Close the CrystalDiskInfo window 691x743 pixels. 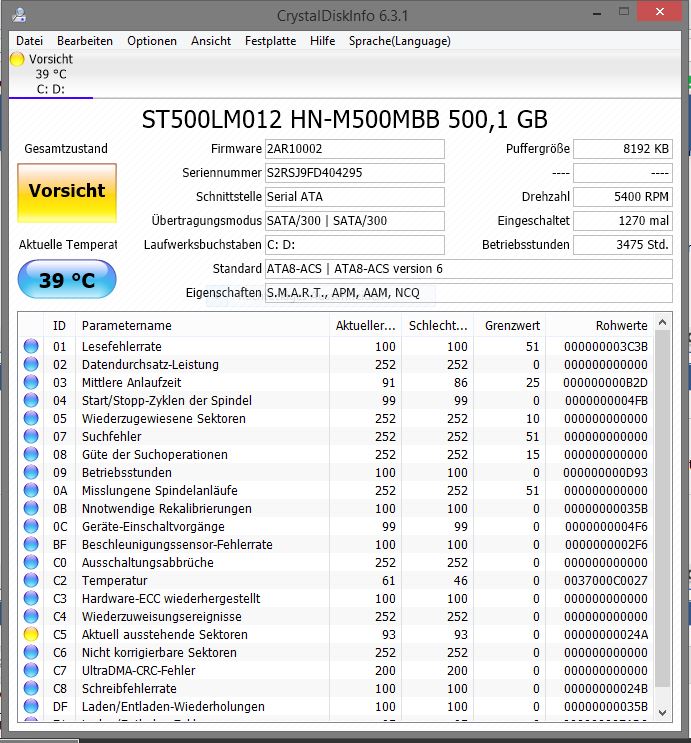pos(660,12)
